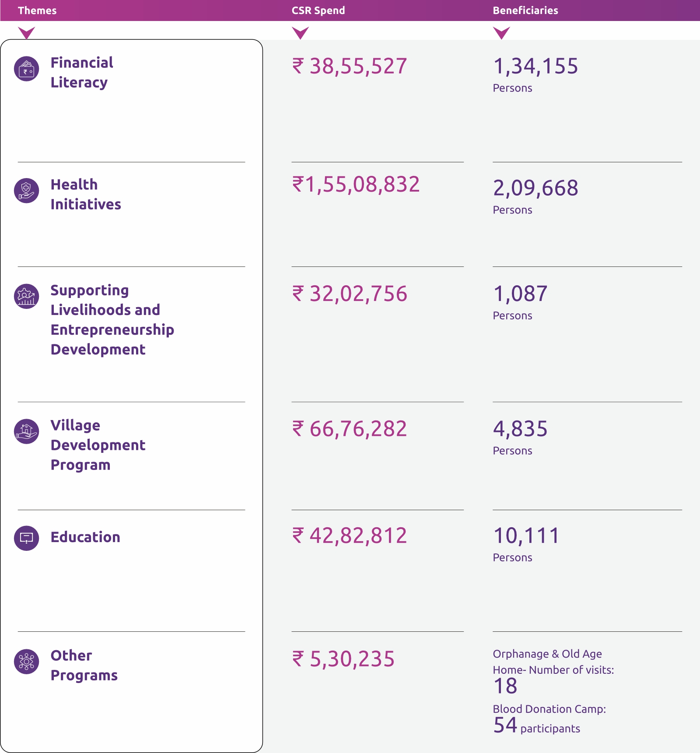Open the Health Initiatives theme title
The image size is (700, 753).
pyautogui.click(x=86, y=194)
